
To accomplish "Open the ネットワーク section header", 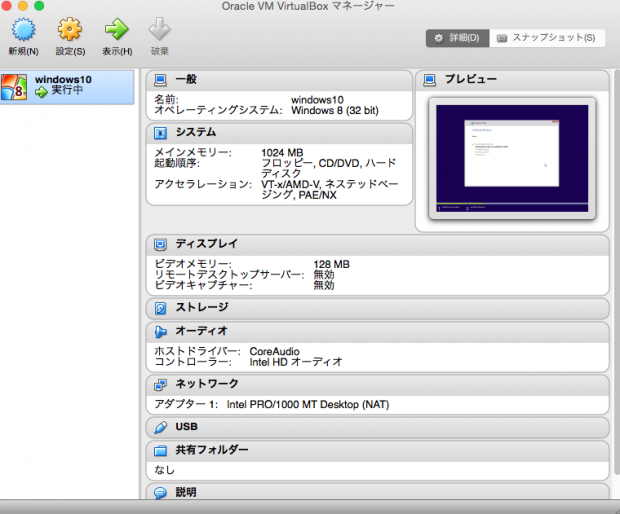I will point(378,385).
